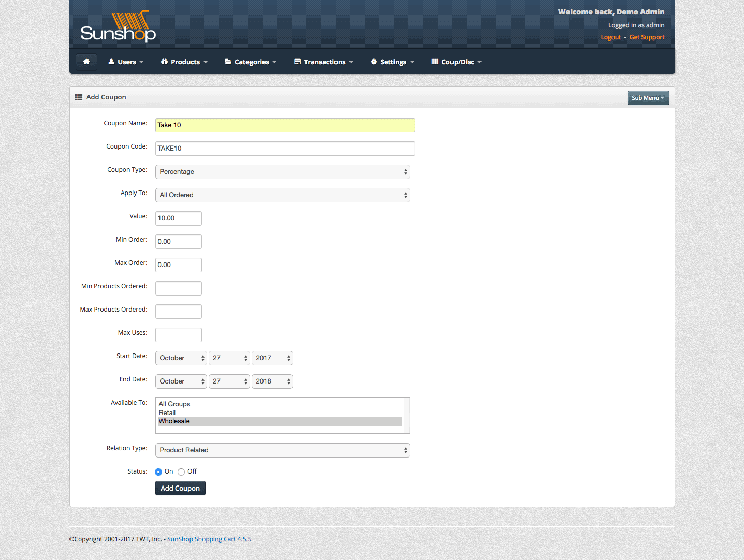Open the Coup/Disc menu
The height and width of the screenshot is (560, 744).
(457, 62)
